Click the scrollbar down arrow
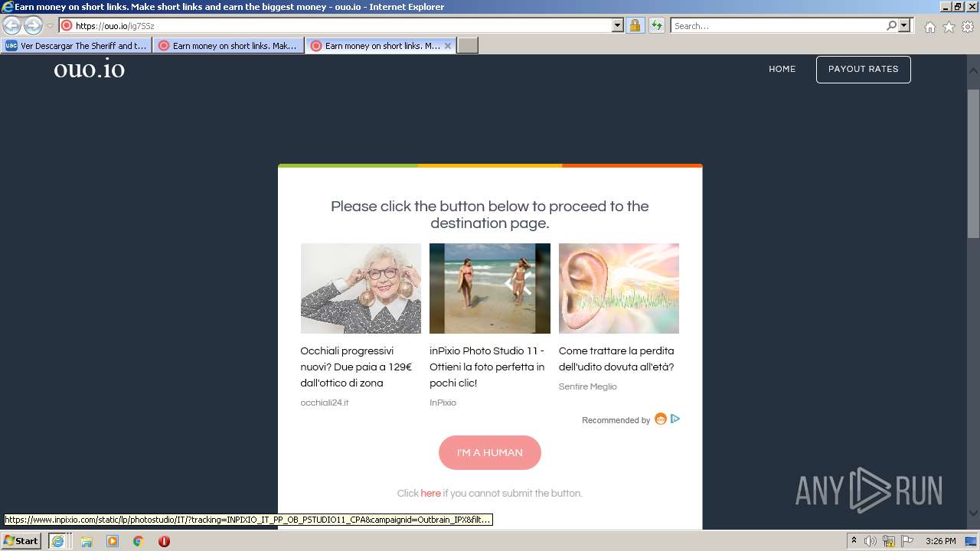Image resolution: width=980 pixels, height=551 pixels. point(973,514)
